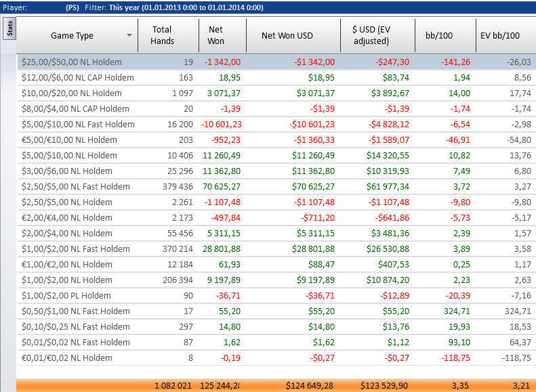Click Net Won USD value -$10 601,23
Image resolution: width=536 pixels, height=392 pixels.
[312, 125]
